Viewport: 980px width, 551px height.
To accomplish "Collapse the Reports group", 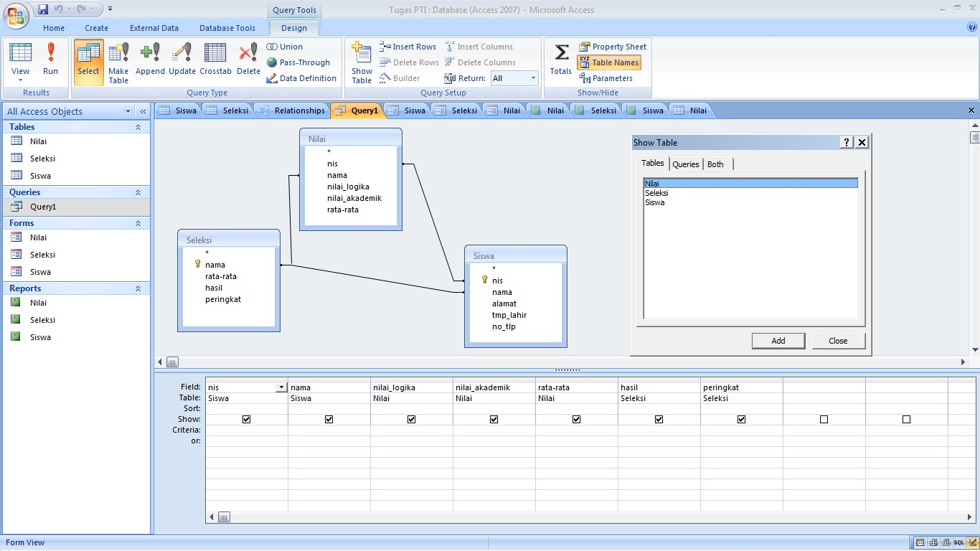I will point(138,288).
